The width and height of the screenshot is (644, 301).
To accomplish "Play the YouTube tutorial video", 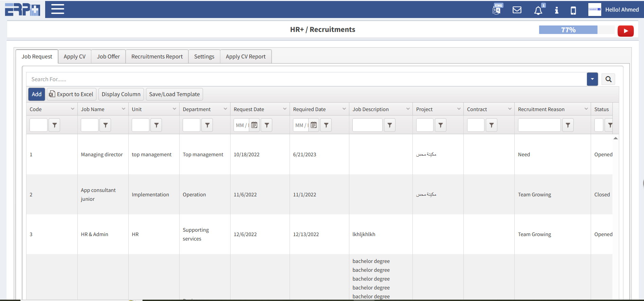I will 625,31.
